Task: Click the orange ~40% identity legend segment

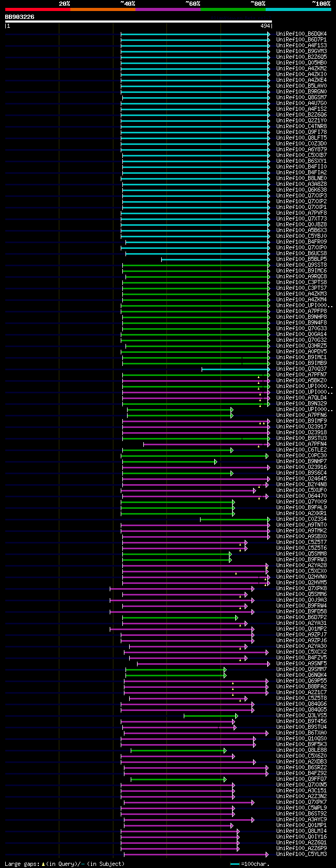Action: tap(103, 9)
